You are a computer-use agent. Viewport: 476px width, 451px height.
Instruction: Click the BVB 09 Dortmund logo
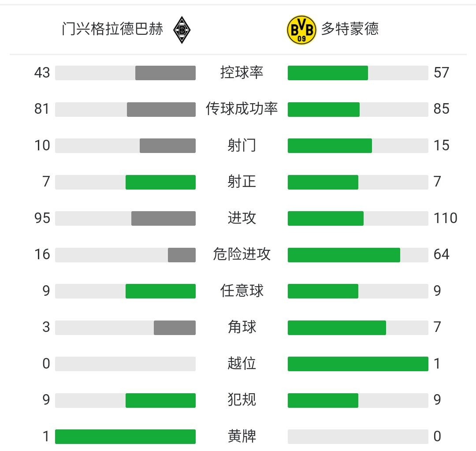pyautogui.click(x=301, y=30)
